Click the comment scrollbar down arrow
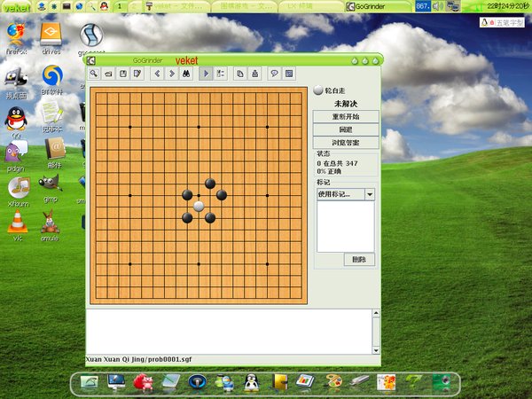The height and width of the screenshot is (399, 532). 376,350
